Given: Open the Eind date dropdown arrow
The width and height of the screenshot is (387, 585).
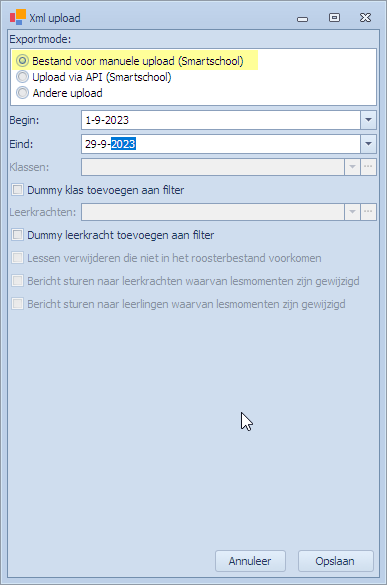Looking at the screenshot, I should [368, 144].
